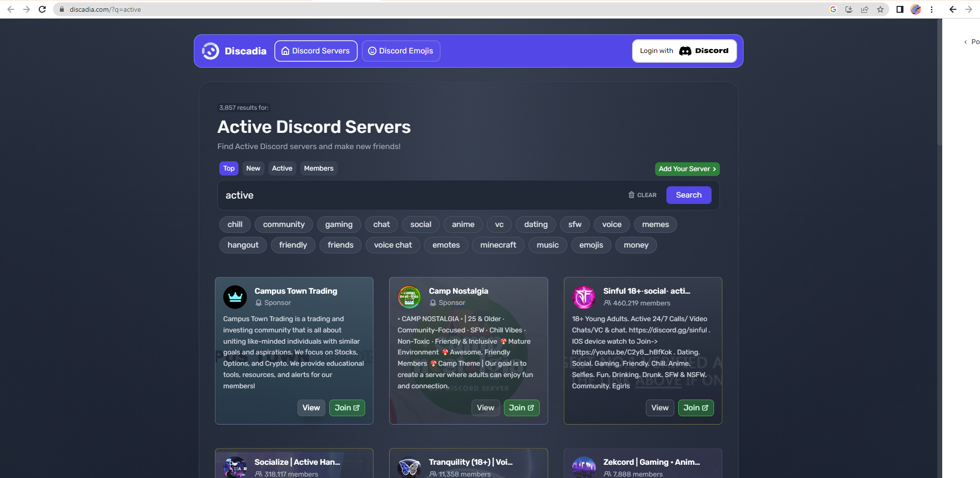Bookmark this page with the star icon
The width and height of the screenshot is (980, 478).
[x=880, y=9]
